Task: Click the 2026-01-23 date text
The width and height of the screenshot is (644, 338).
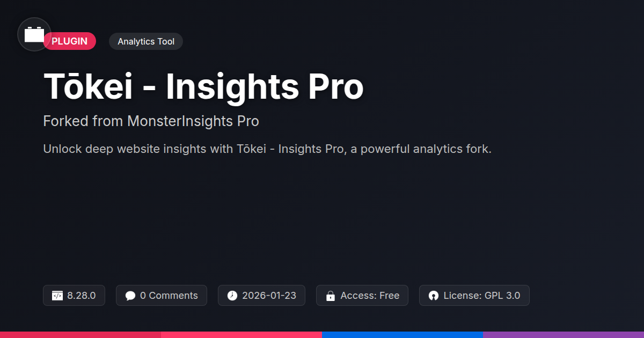Action: tap(269, 296)
